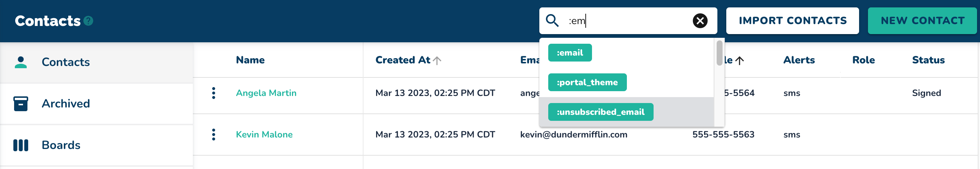Screen dimensions: 980x169
Task: Create a contact with New Contact button
Action: pos(922,20)
